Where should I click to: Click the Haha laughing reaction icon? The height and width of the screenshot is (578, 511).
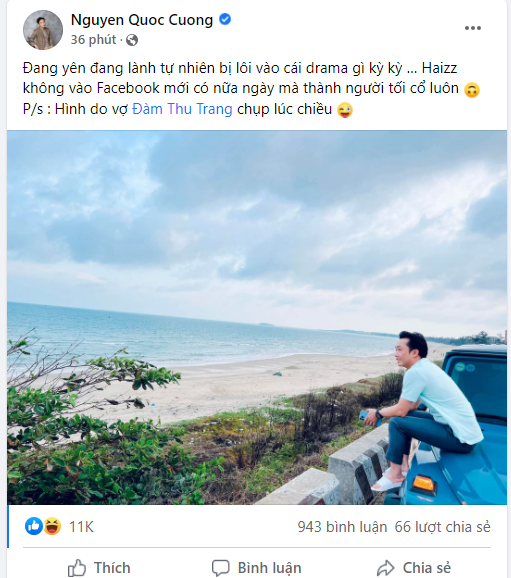52,526
